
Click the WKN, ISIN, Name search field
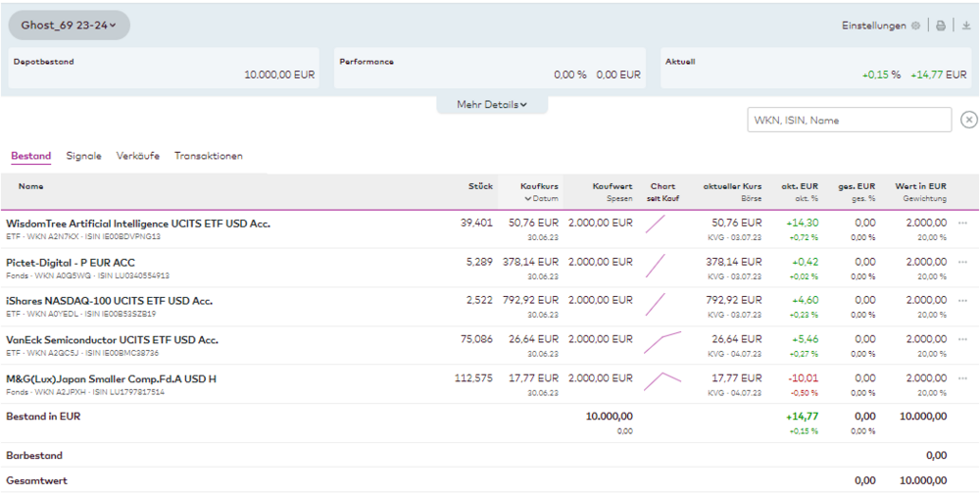point(849,120)
